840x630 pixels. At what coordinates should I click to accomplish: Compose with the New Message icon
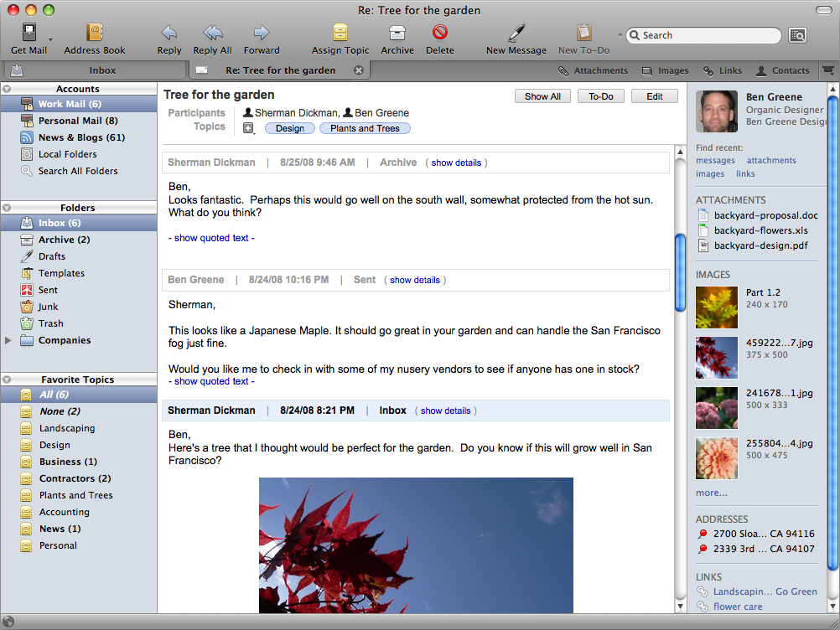(516, 33)
